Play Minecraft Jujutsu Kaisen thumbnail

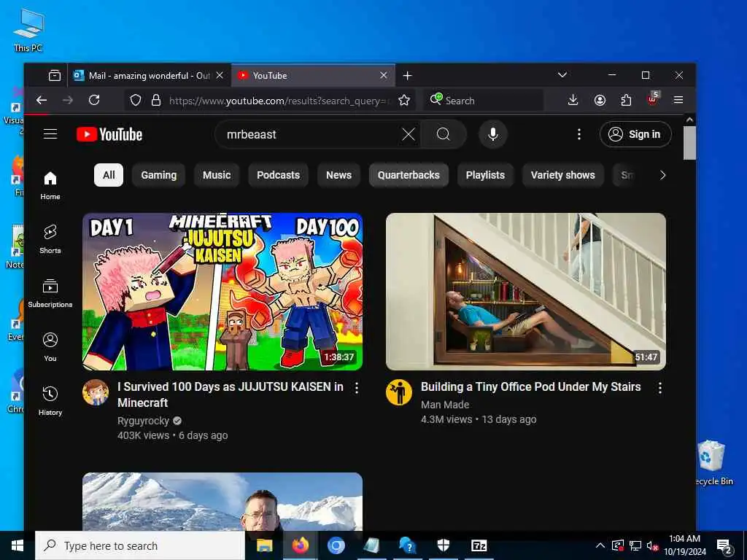(222, 292)
